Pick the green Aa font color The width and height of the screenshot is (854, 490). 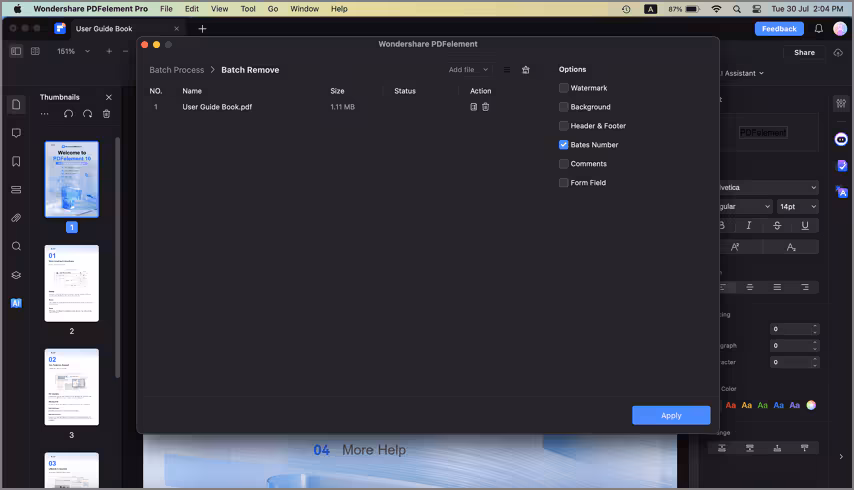pos(762,405)
